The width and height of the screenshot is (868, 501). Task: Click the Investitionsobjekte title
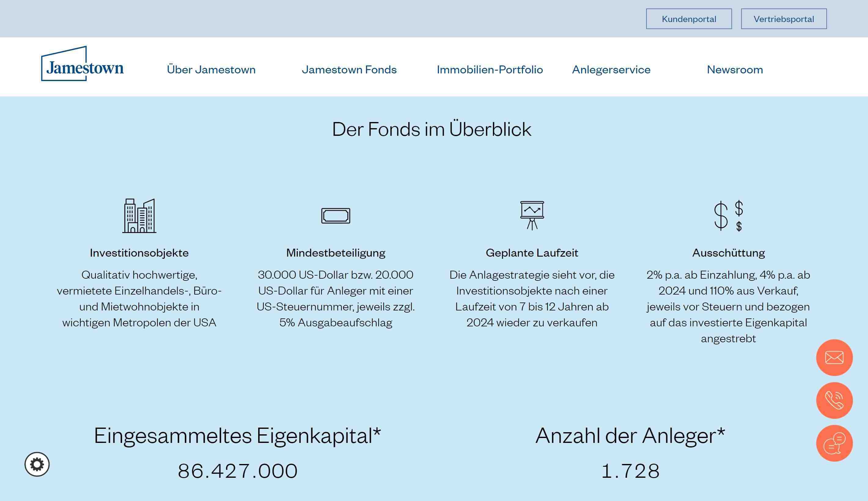(x=139, y=253)
